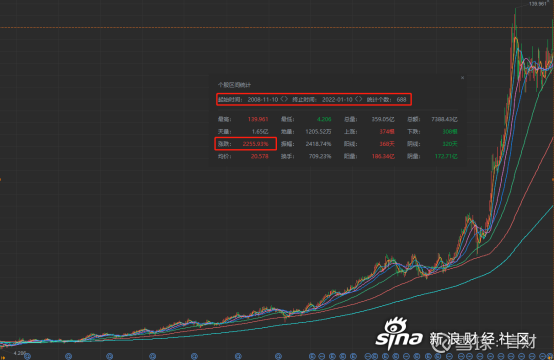Click the 总额 value 7388.43亿
This screenshot has width=554, height=360.
(x=444, y=119)
